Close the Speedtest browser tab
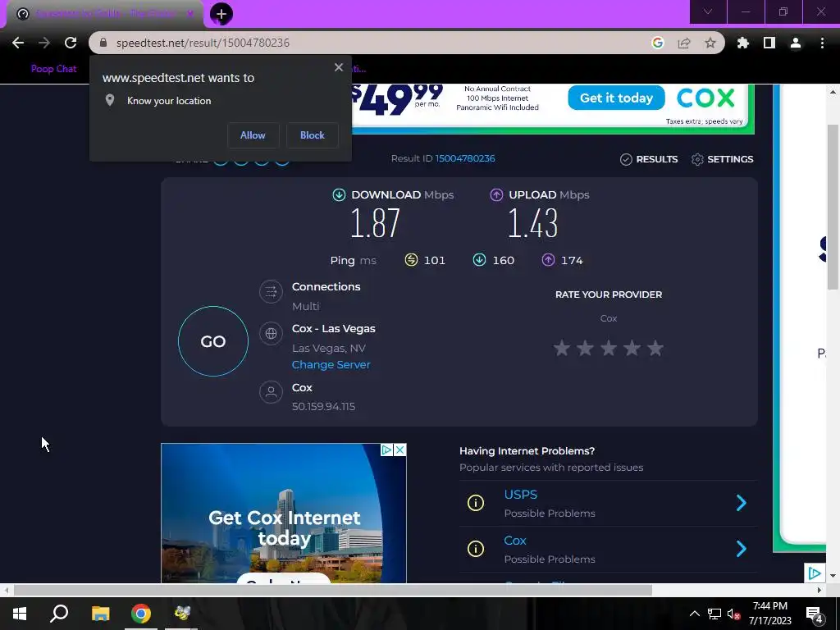 point(190,14)
